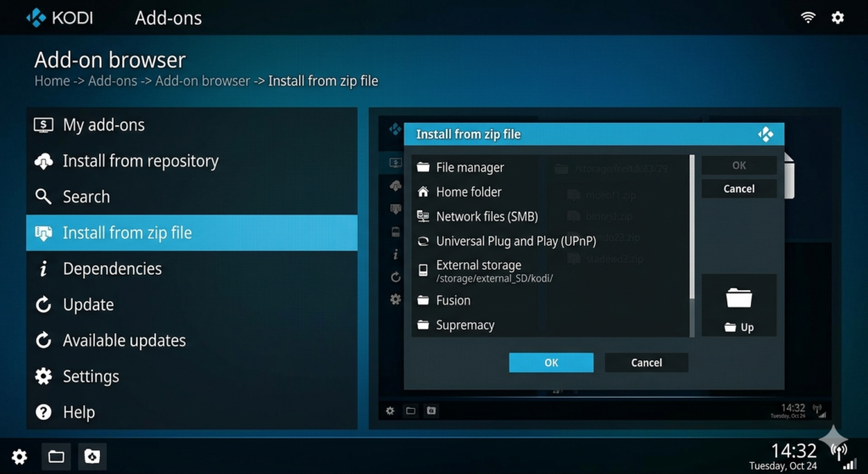Open the Fusion source folder
Viewport: 868px width, 474px height.
551,301
